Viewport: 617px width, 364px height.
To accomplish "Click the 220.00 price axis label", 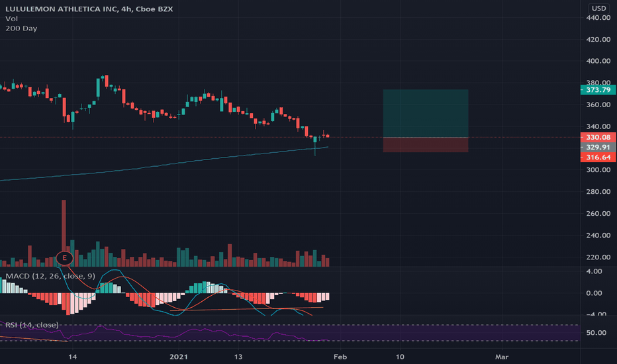I will tap(598, 257).
